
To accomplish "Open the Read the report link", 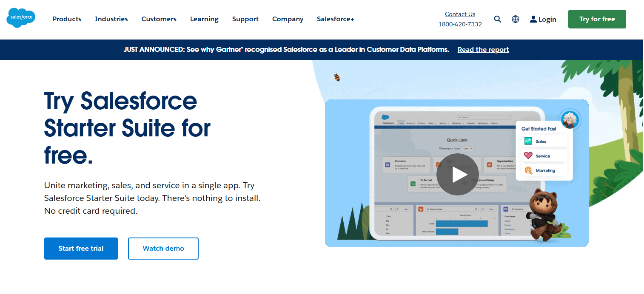I will 483,50.
